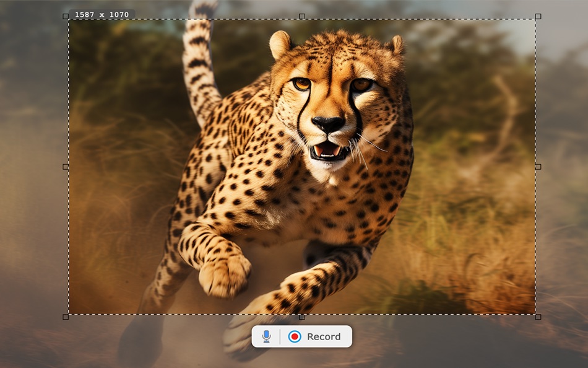Viewport: 588px width, 368px height.
Task: Toggle microphone audio recording on
Action: [266, 336]
